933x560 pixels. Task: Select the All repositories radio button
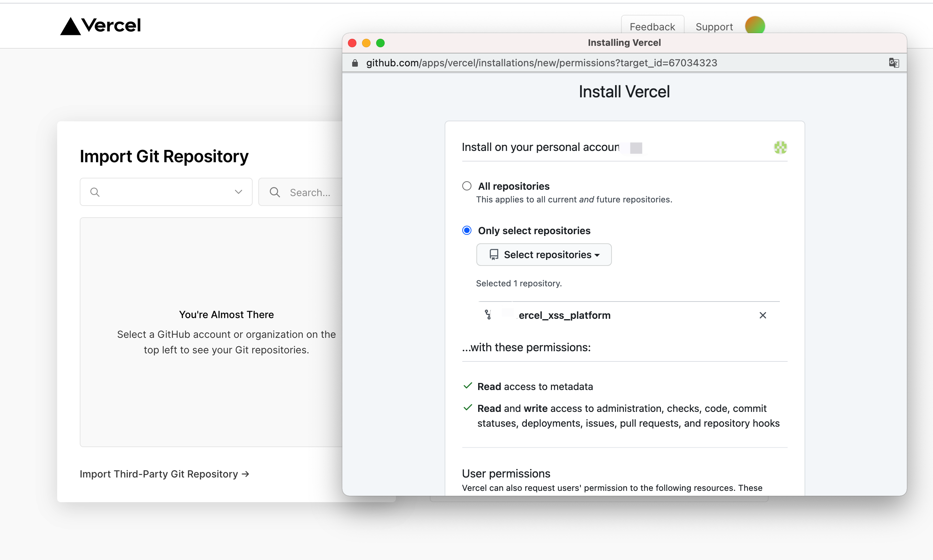(x=467, y=185)
